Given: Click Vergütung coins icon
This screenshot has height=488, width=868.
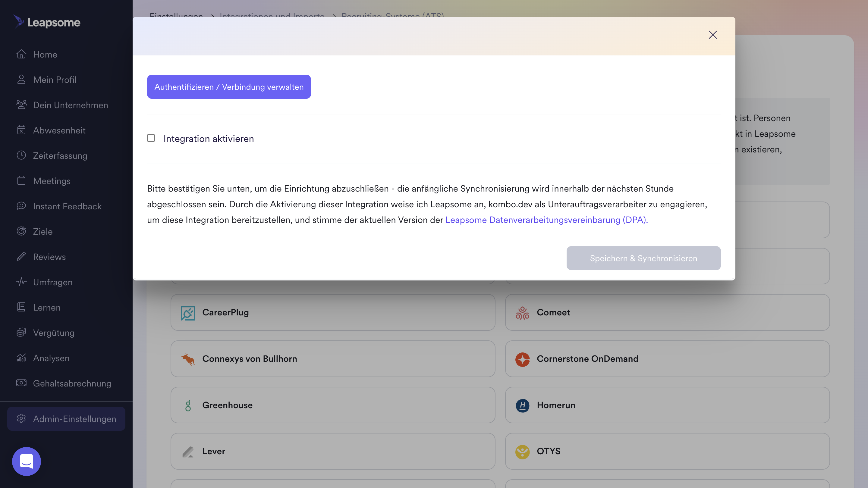Looking at the screenshot, I should tap(21, 332).
